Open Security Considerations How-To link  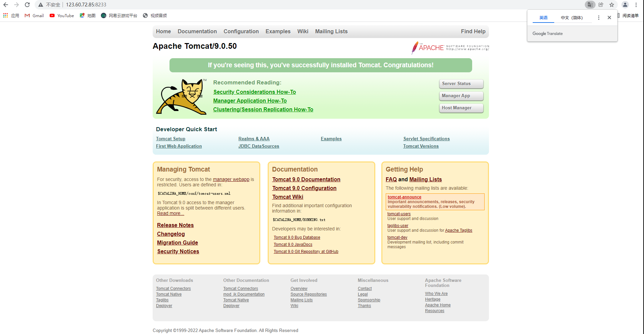click(x=255, y=92)
